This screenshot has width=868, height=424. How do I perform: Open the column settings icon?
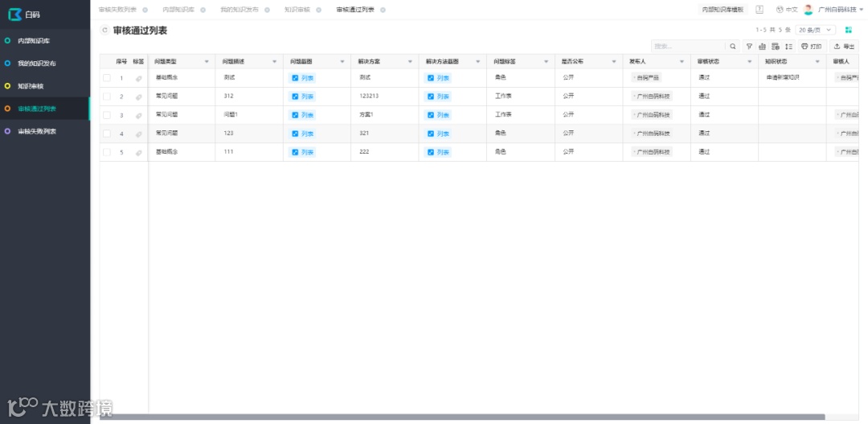[776, 47]
